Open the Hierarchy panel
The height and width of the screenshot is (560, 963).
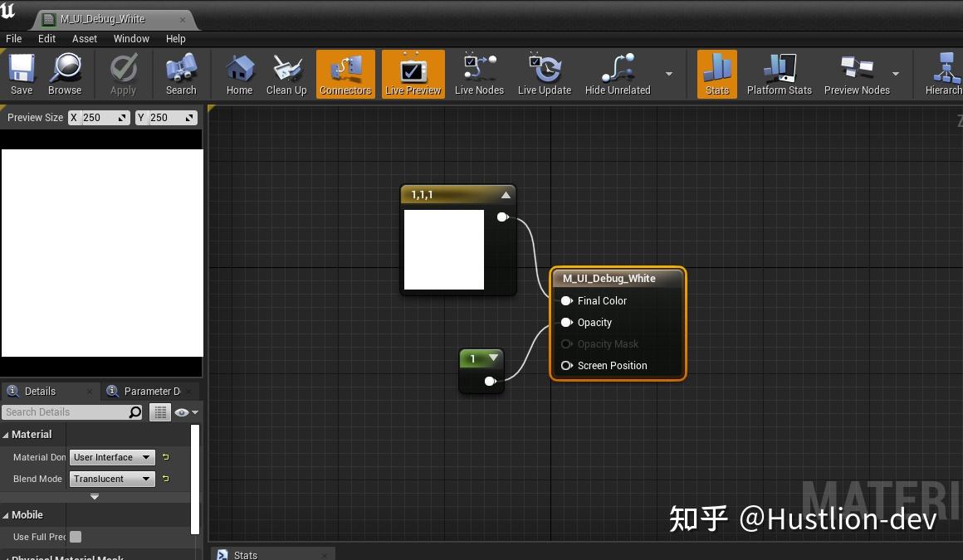coord(946,73)
